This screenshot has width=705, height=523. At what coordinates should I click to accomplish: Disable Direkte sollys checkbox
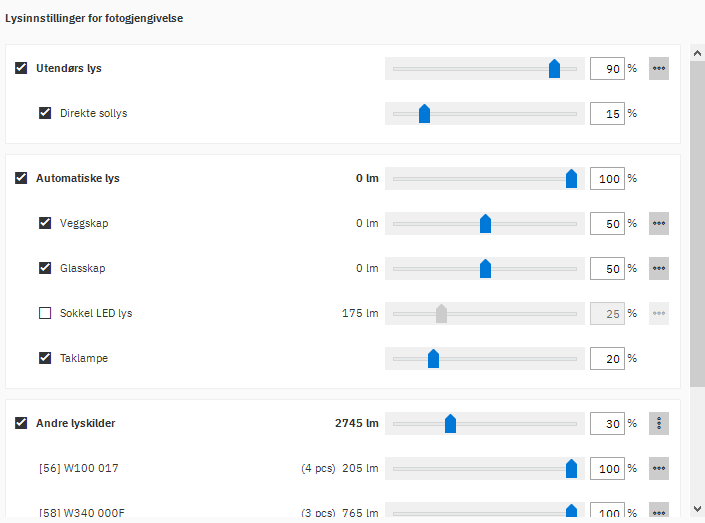[45, 113]
